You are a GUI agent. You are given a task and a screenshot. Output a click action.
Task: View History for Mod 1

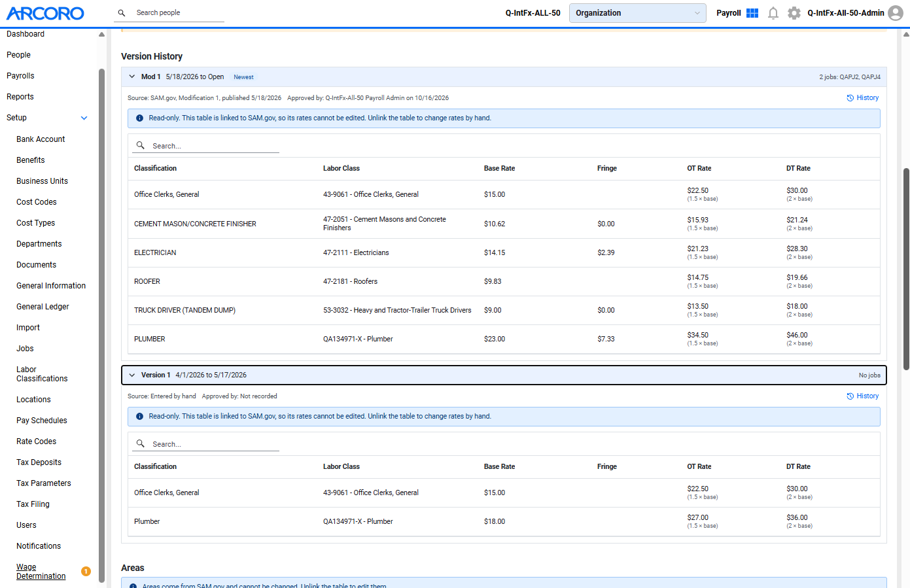[x=863, y=97]
